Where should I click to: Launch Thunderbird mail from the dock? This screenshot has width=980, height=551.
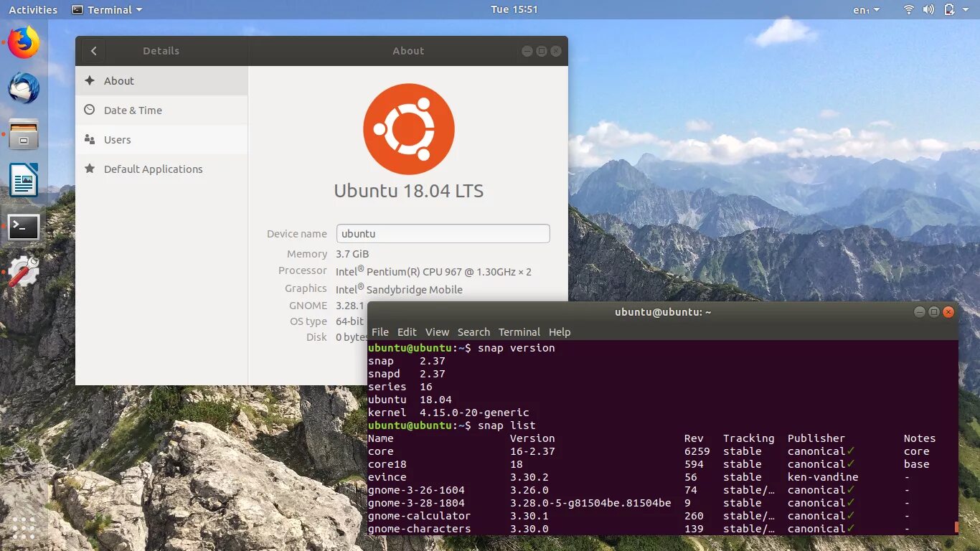[24, 88]
